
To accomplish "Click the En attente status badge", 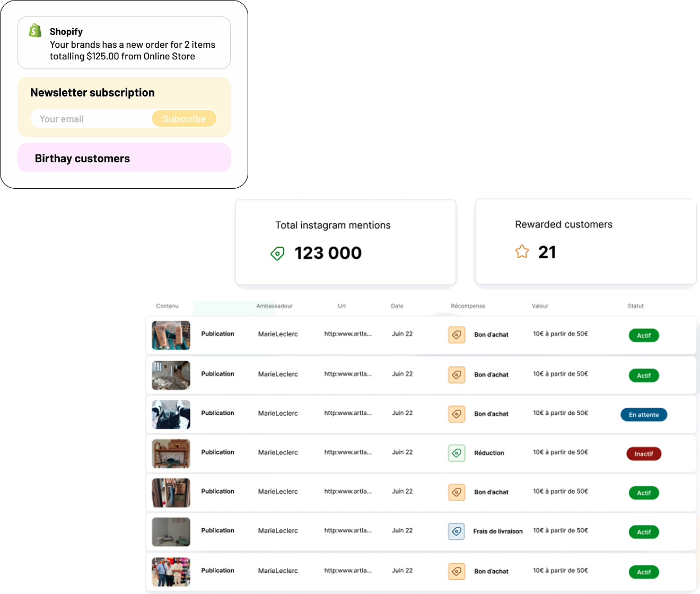I will click(x=644, y=415).
